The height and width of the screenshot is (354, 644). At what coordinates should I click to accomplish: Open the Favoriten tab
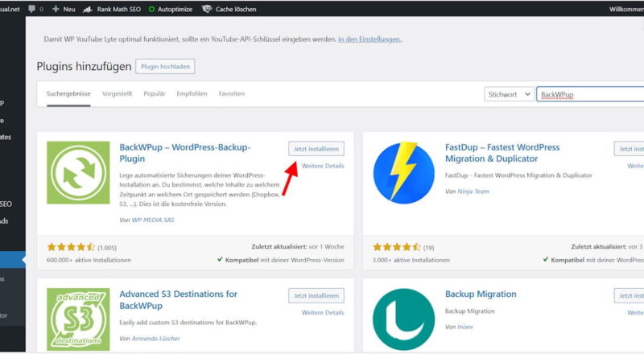click(232, 93)
